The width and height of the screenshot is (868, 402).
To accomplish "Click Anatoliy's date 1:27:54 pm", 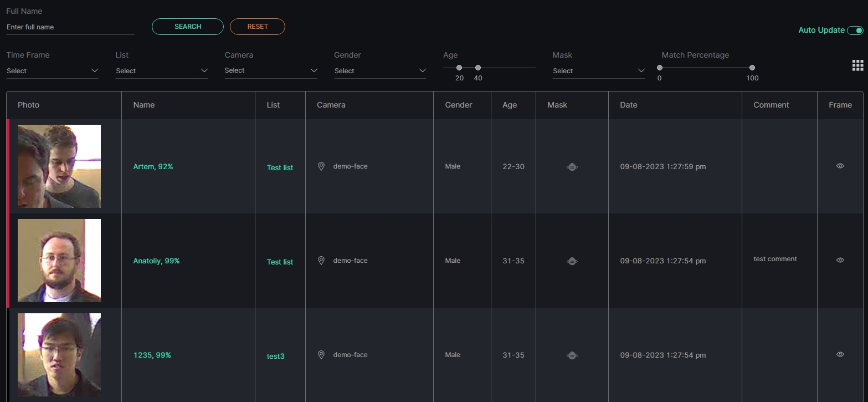I will coord(663,261).
